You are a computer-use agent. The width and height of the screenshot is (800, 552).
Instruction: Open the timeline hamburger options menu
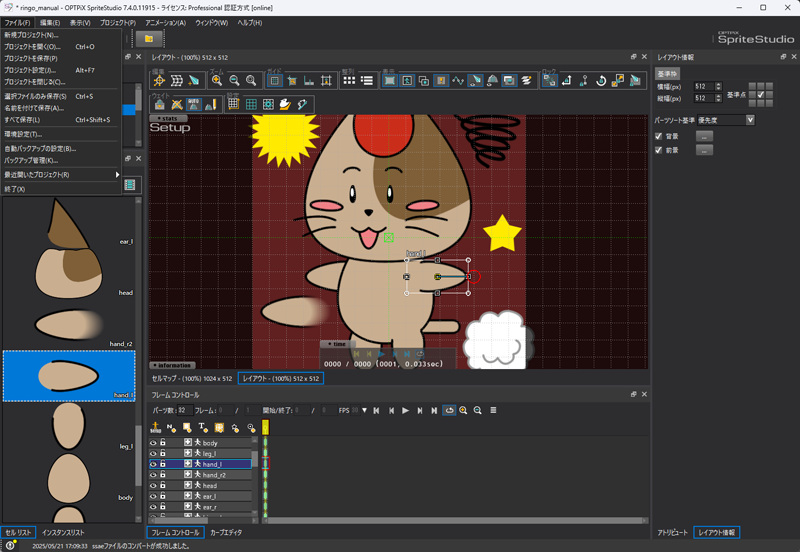coord(493,410)
